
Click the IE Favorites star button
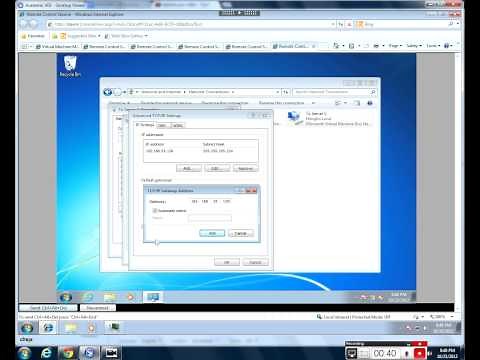click(x=33, y=36)
